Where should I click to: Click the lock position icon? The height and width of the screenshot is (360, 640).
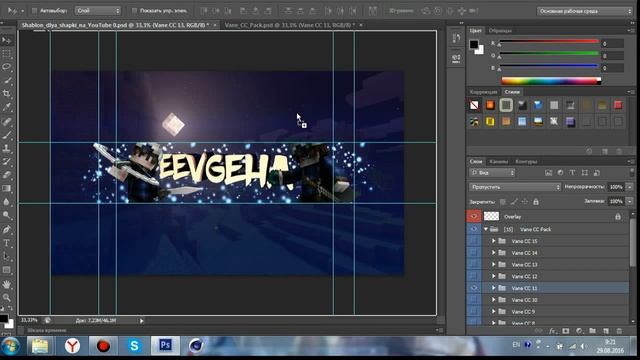point(525,202)
